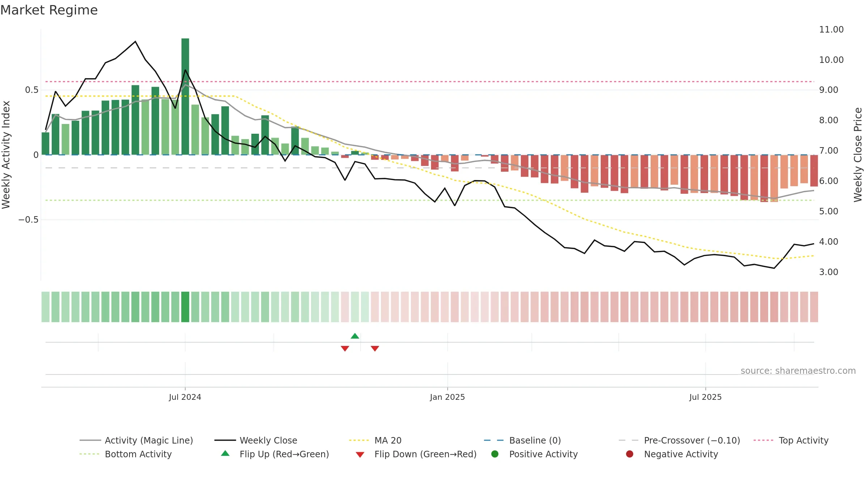Click the Market Regime chart title
This screenshot has width=868, height=488.
(49, 10)
